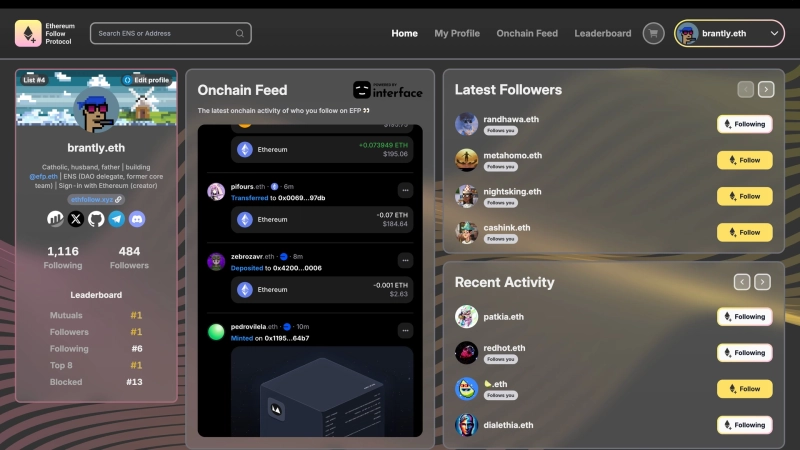
Task: Click the Ethereum Follow Protocol logo
Action: 28,33
